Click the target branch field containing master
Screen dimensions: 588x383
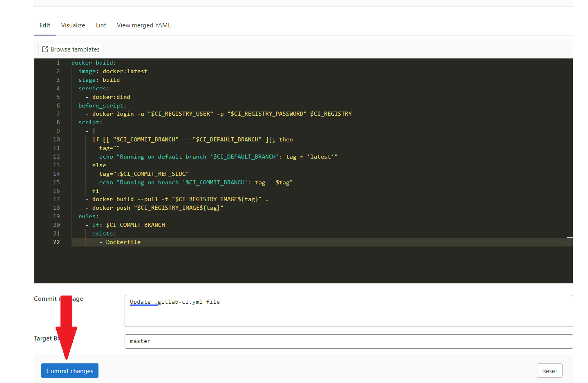(349, 341)
